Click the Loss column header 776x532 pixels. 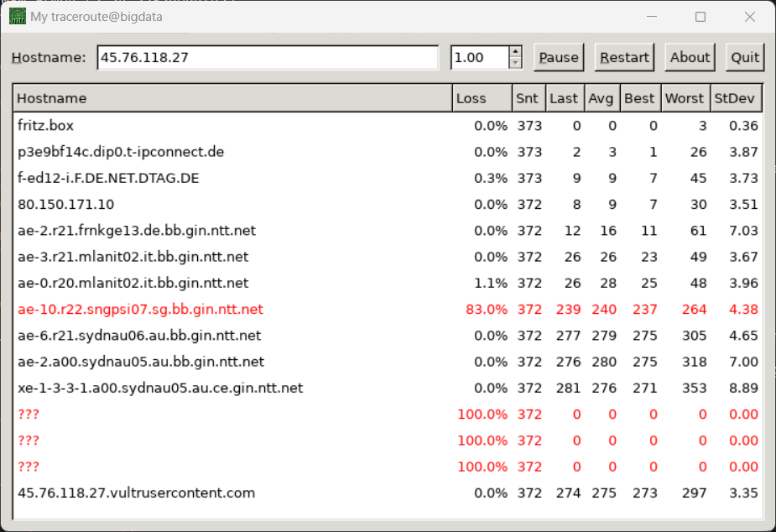(x=482, y=98)
